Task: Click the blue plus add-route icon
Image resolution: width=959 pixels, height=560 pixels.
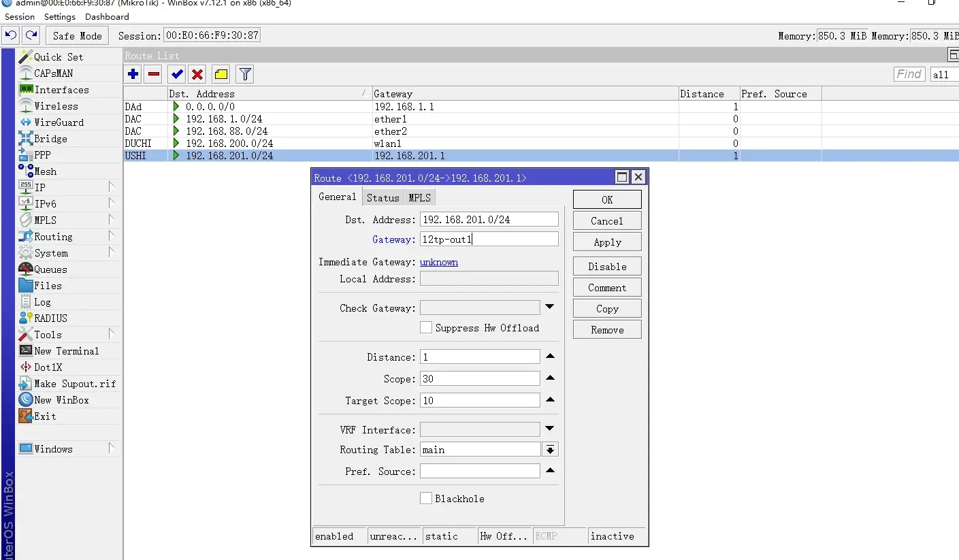Action: click(133, 74)
